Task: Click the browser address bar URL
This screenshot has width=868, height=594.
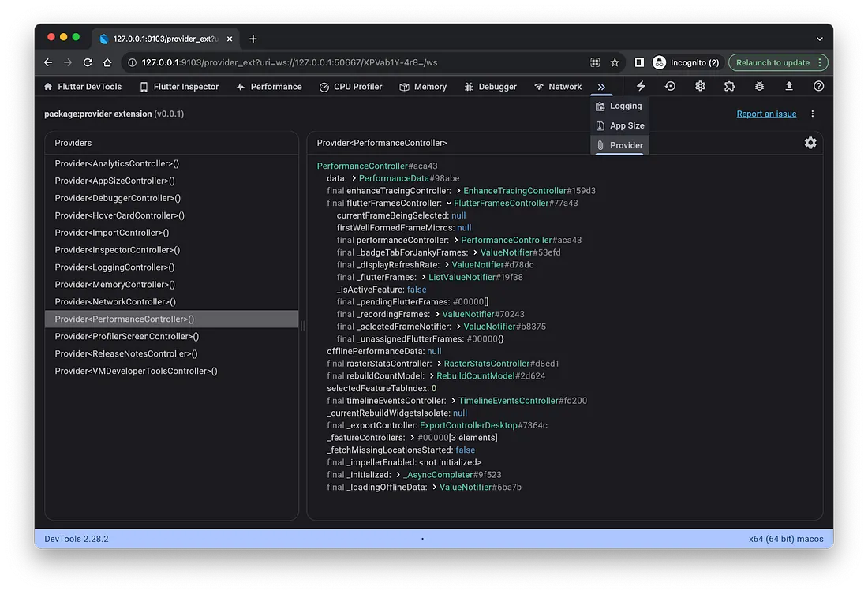Action: 290,62
